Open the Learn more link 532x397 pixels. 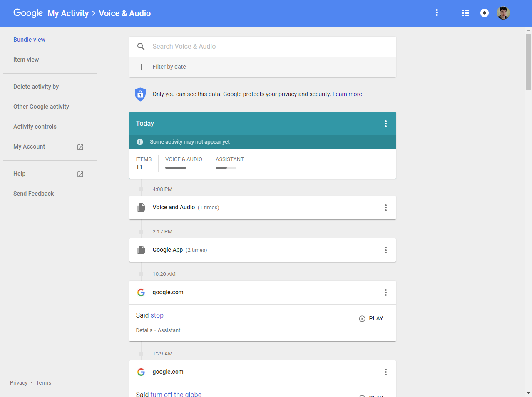[347, 94]
